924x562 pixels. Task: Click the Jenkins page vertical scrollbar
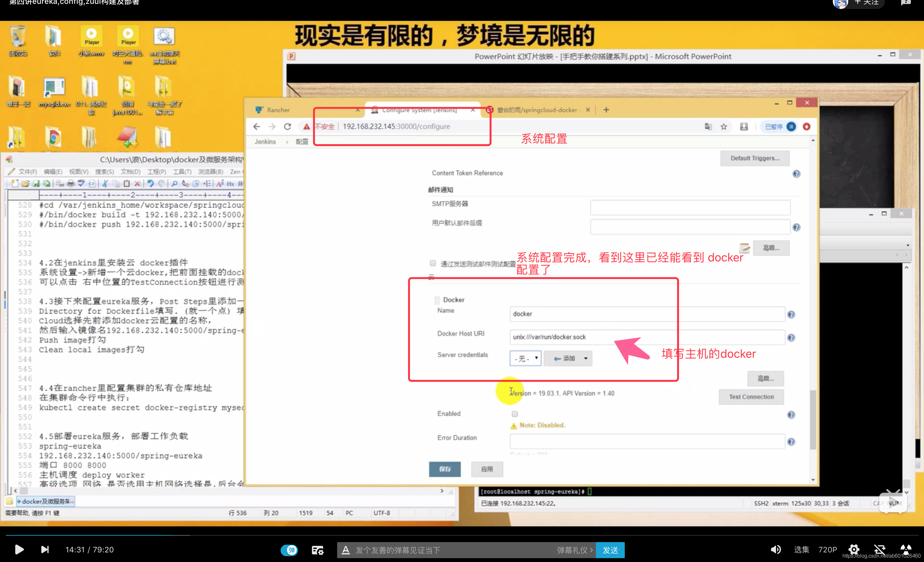(x=813, y=420)
